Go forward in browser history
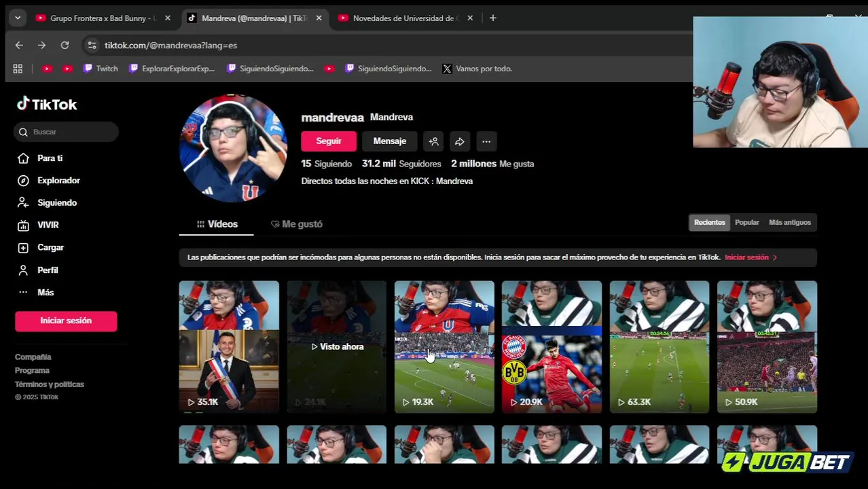Image resolution: width=868 pixels, height=489 pixels. 42,45
